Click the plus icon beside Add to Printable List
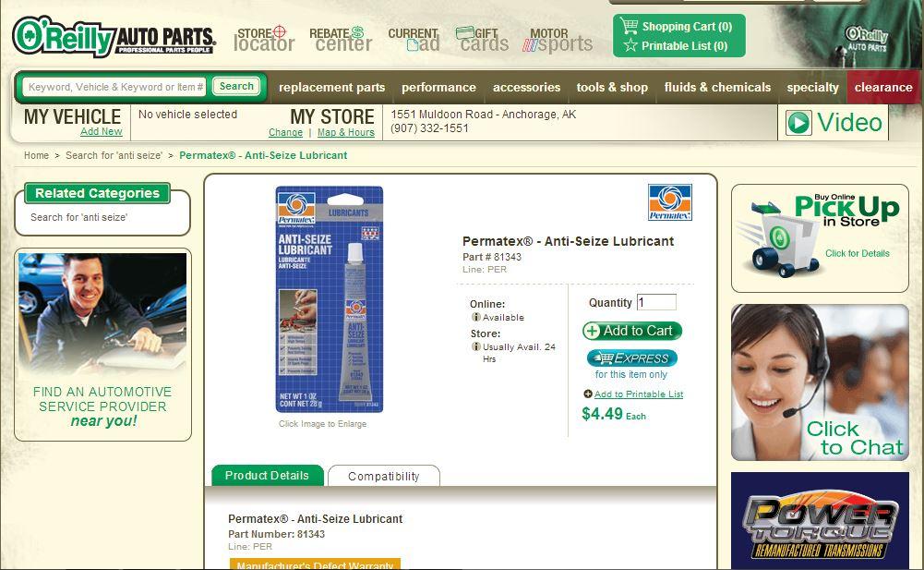 click(587, 394)
